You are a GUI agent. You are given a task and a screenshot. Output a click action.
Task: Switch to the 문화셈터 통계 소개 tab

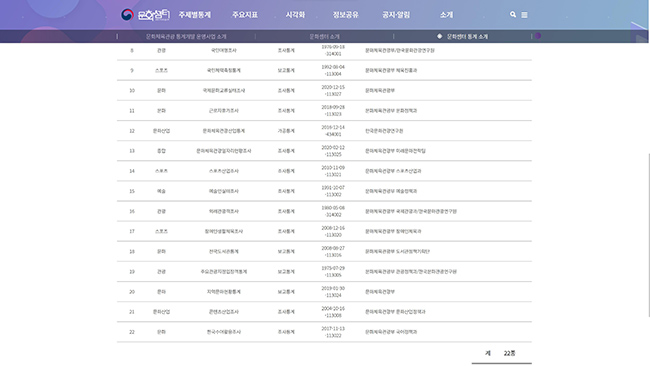[x=467, y=36]
